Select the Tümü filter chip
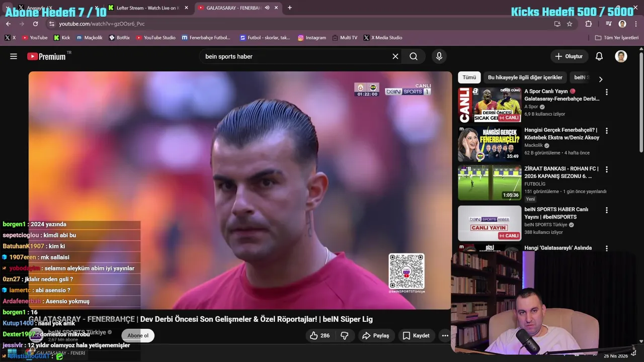Screen dimensions: 644x362 coord(469,77)
